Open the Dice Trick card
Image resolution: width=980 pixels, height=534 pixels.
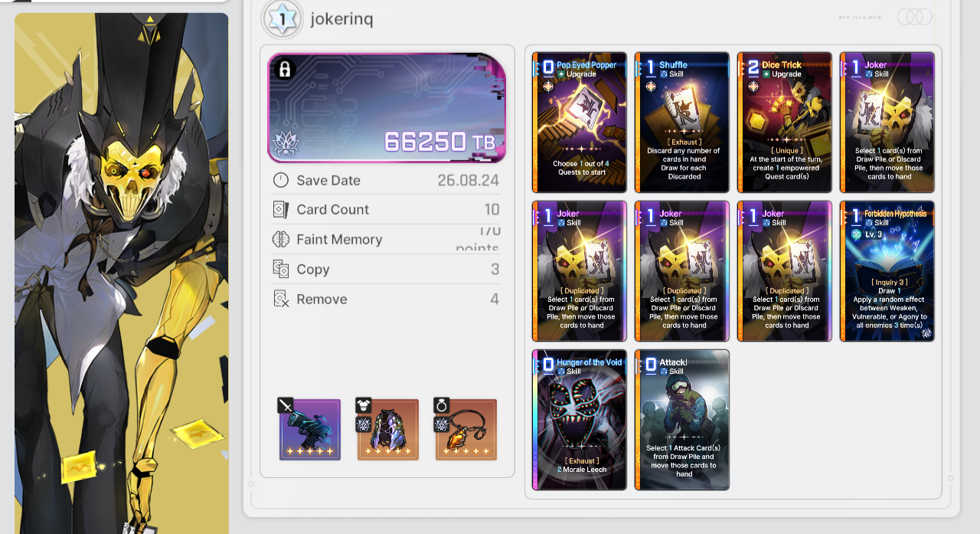coord(785,123)
